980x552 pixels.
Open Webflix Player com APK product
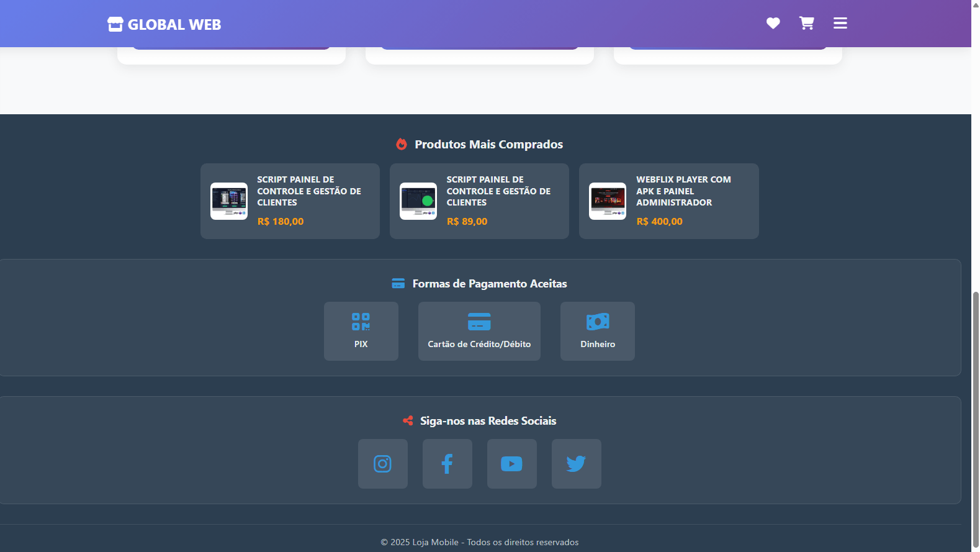tap(683, 191)
